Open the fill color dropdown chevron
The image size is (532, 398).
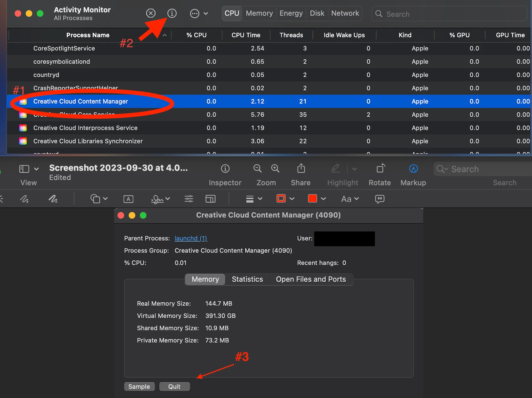click(x=323, y=199)
